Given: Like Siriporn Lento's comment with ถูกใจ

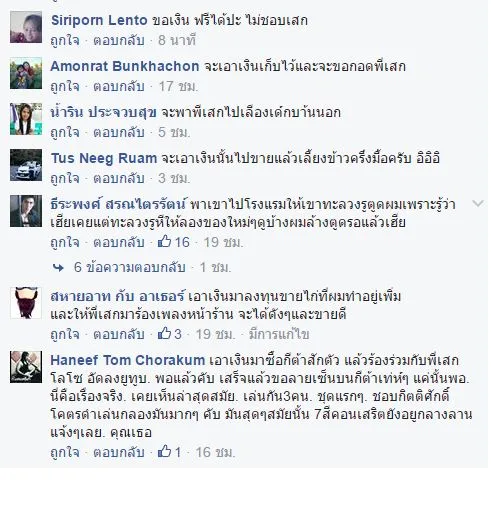Looking at the screenshot, I should coord(65,41).
